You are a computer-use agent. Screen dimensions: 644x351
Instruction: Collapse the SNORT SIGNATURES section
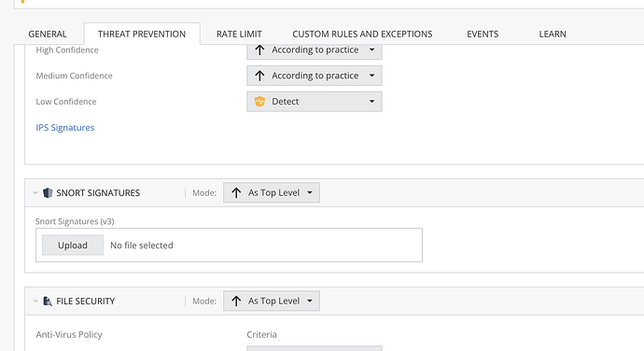pyautogui.click(x=35, y=192)
